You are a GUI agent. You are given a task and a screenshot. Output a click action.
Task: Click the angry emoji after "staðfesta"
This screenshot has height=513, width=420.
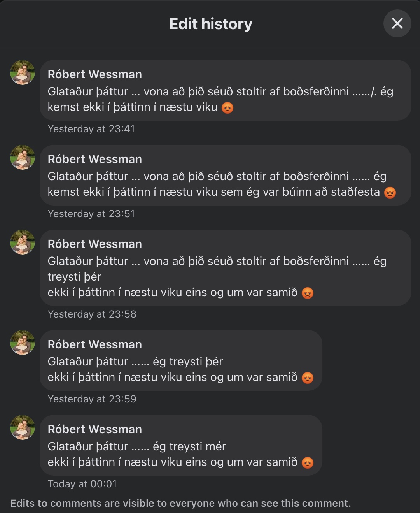coord(390,192)
